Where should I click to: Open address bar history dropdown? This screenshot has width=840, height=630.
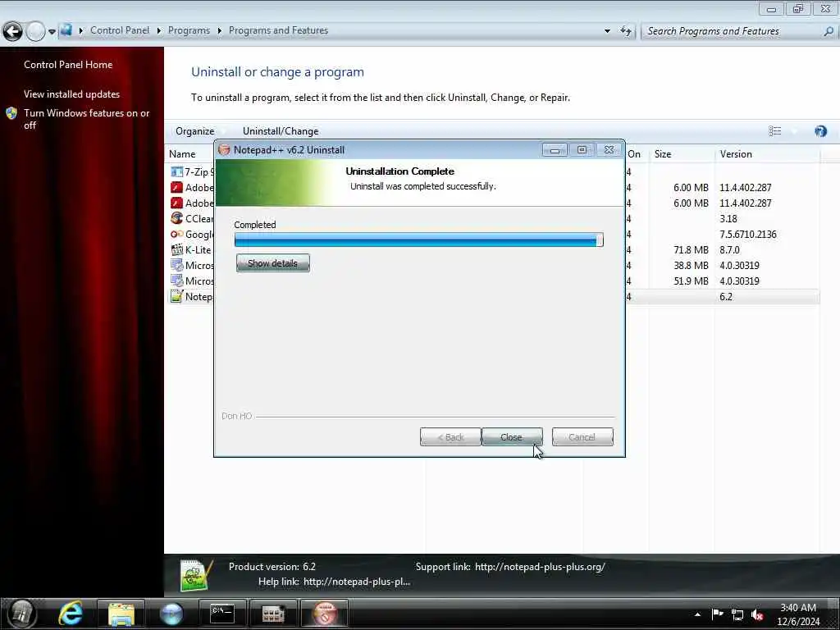607,31
